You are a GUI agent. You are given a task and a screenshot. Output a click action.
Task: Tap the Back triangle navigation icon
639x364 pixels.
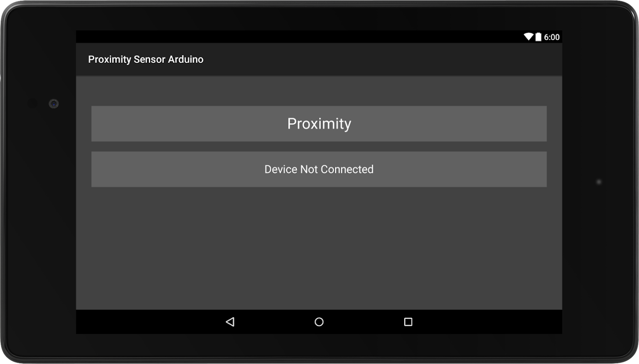pos(230,322)
